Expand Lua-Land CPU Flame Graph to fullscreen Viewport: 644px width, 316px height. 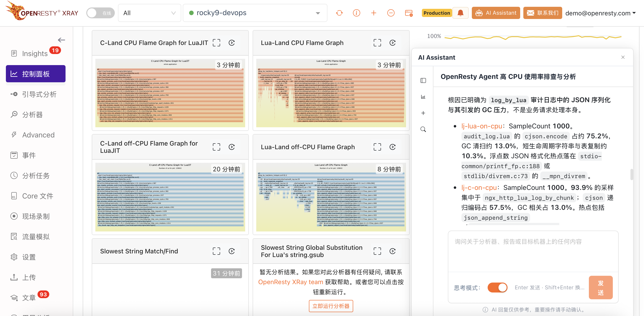pos(377,43)
